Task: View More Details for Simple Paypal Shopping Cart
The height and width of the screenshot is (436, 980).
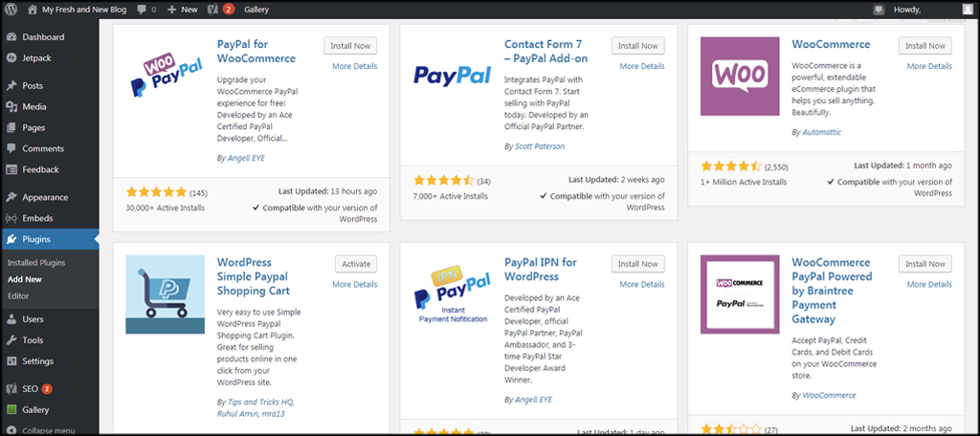Action: pyautogui.click(x=355, y=284)
